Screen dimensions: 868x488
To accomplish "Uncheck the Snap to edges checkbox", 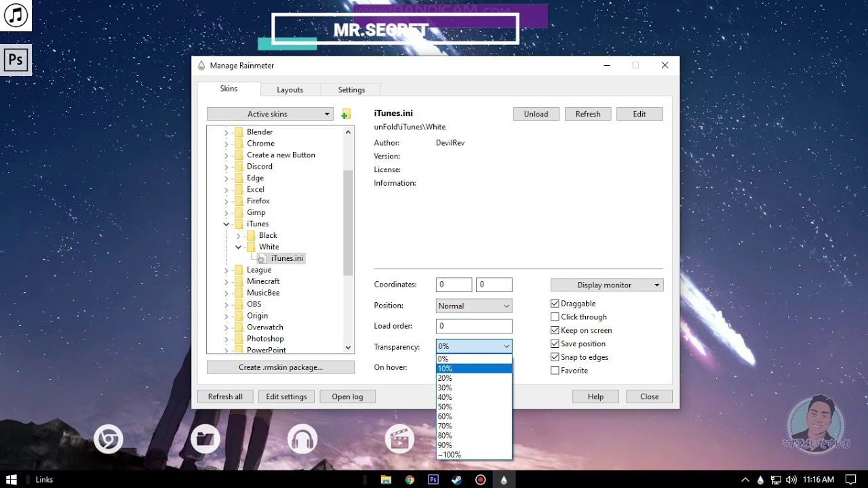I will point(555,357).
